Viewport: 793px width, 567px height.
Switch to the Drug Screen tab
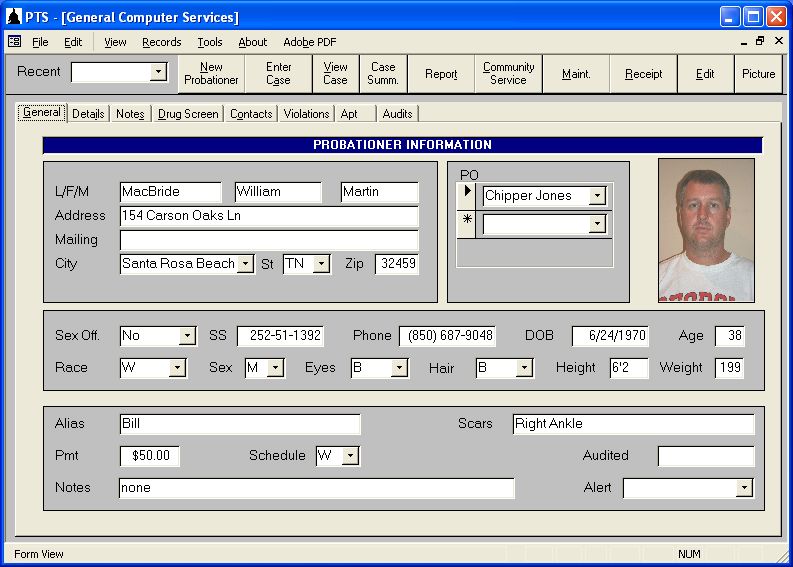[188, 114]
